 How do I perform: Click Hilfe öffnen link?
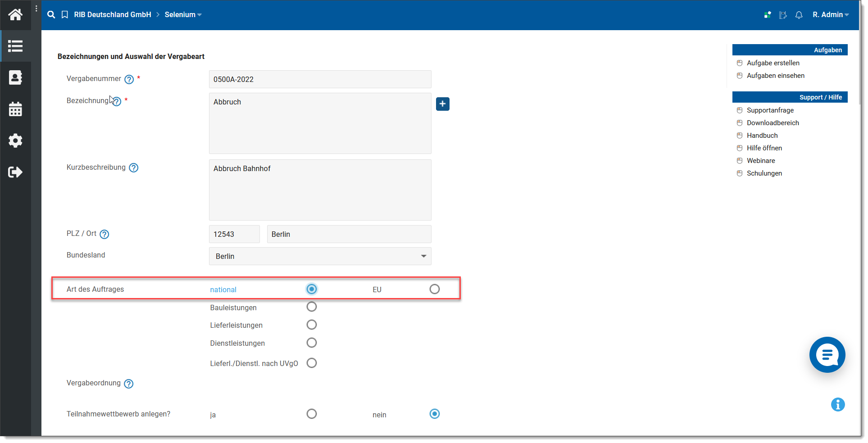tap(764, 148)
